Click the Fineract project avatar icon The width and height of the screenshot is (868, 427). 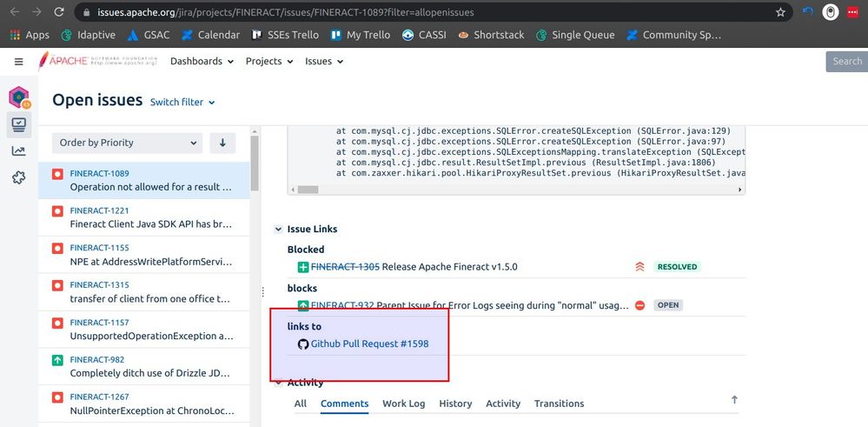click(x=19, y=97)
